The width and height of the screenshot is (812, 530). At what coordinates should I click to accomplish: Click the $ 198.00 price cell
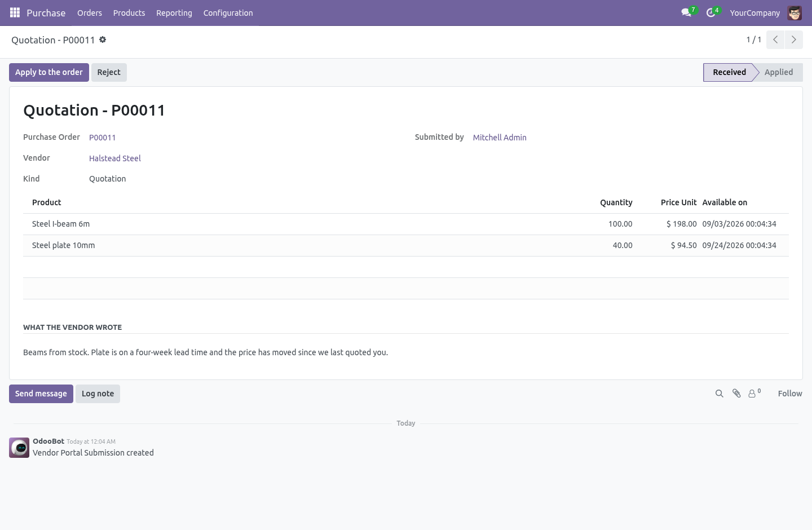point(681,224)
